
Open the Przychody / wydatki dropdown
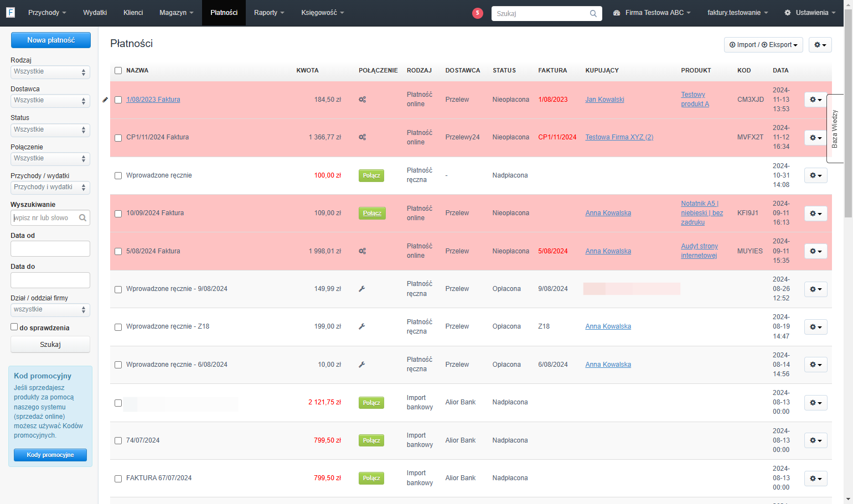pyautogui.click(x=50, y=188)
